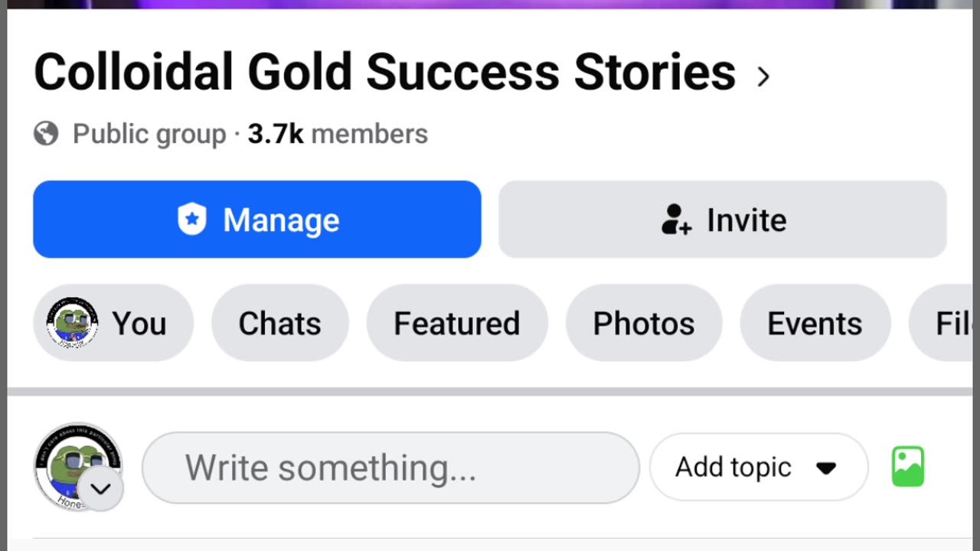Click the Write something... post field

coord(390,468)
